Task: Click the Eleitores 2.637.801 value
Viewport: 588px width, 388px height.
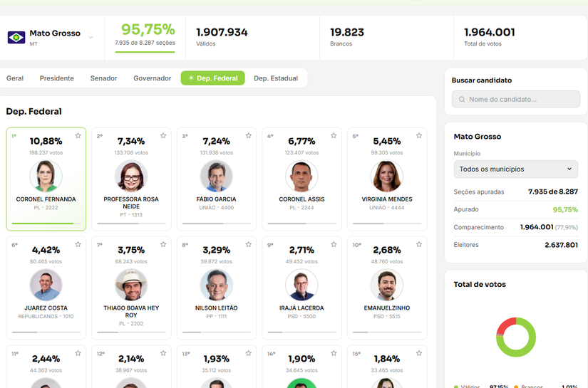Action: coord(561,245)
